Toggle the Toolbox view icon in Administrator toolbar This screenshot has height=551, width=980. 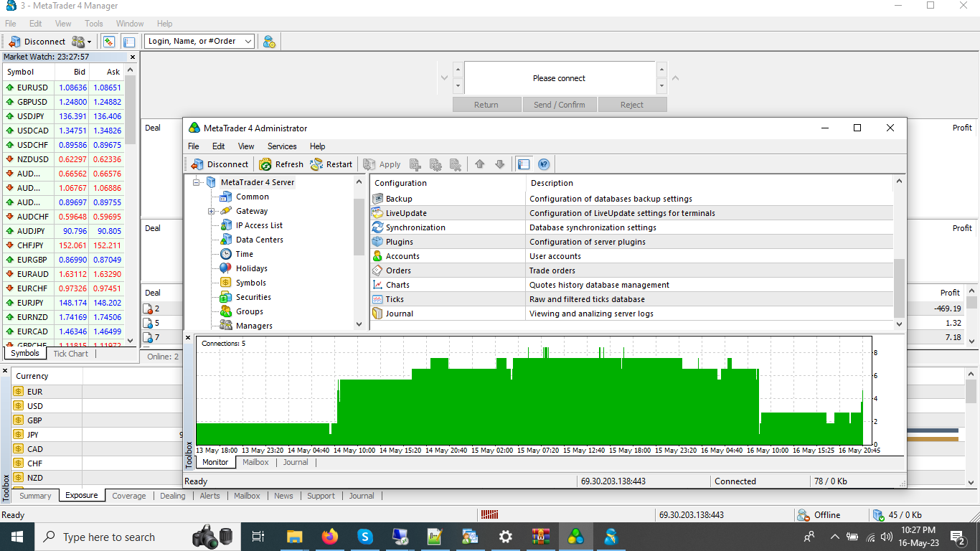point(524,164)
